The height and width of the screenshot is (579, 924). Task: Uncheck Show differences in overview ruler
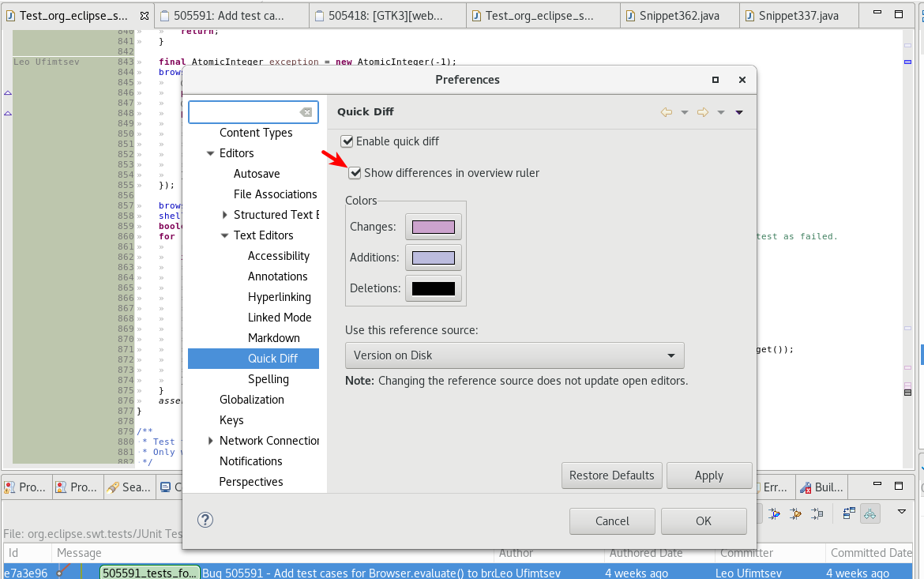click(355, 173)
